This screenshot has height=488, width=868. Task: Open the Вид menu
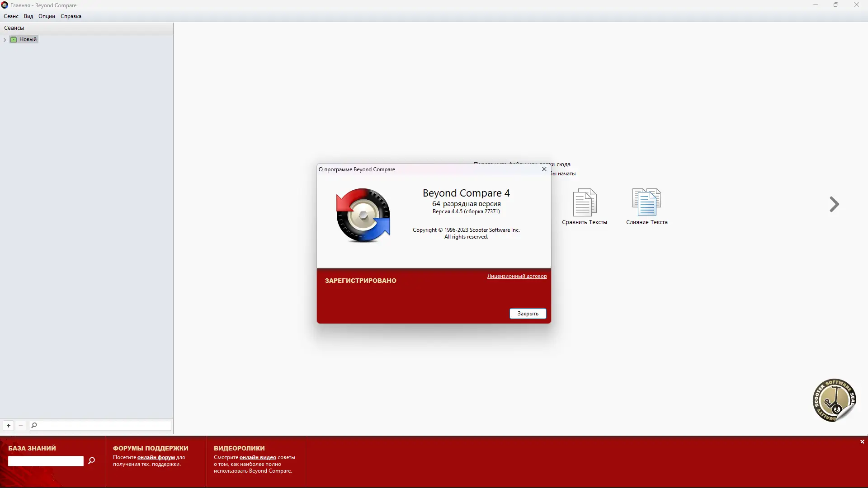click(x=28, y=16)
